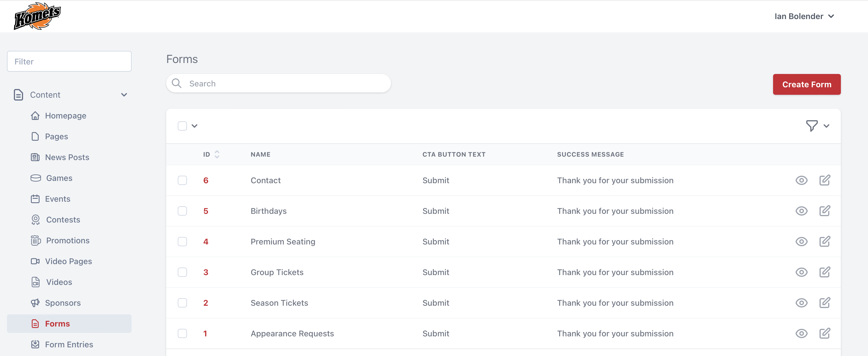Focus the Forms Search field
The image size is (868, 356).
pos(278,83)
